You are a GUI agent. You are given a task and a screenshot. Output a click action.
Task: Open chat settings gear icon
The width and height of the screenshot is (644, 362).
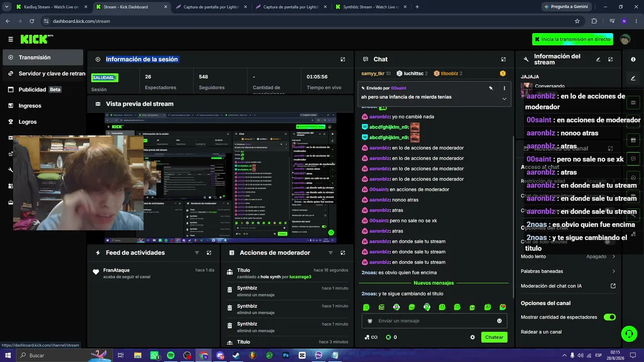(472, 337)
